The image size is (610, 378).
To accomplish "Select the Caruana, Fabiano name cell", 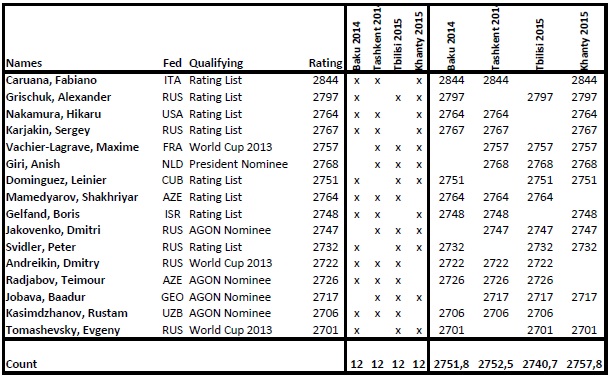I will point(51,80).
